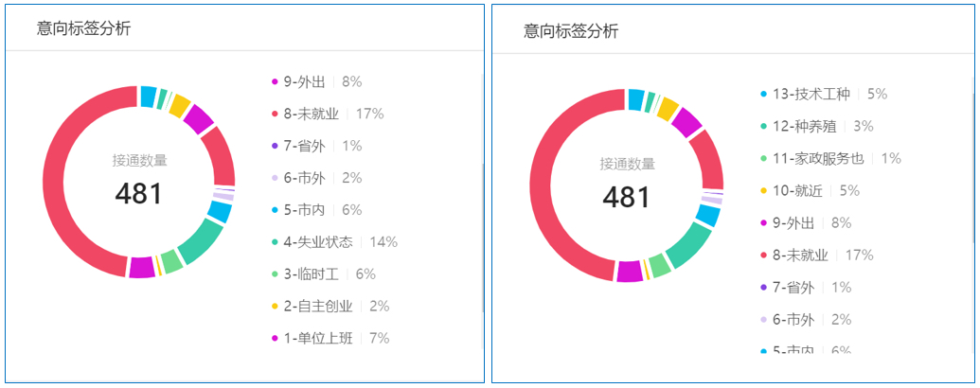Toggle 5-市内 legend item in left panel

[x=304, y=210]
